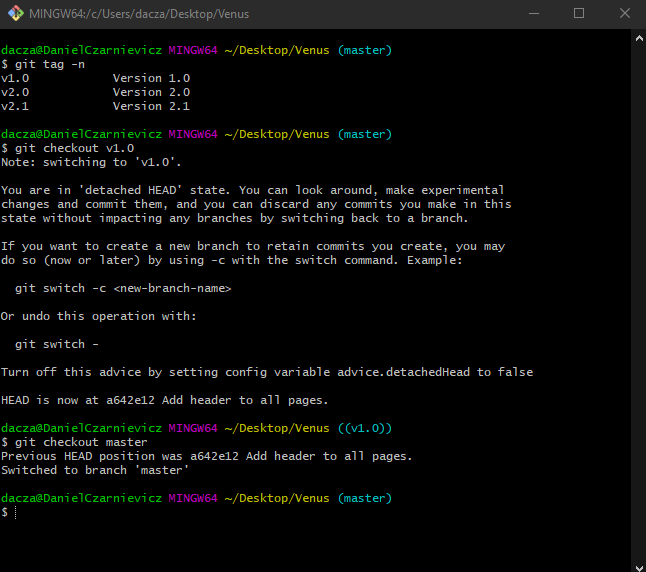Click the "git switch -c <new-branch-name>" example
Image resolution: width=646 pixels, height=572 pixels.
click(x=123, y=288)
